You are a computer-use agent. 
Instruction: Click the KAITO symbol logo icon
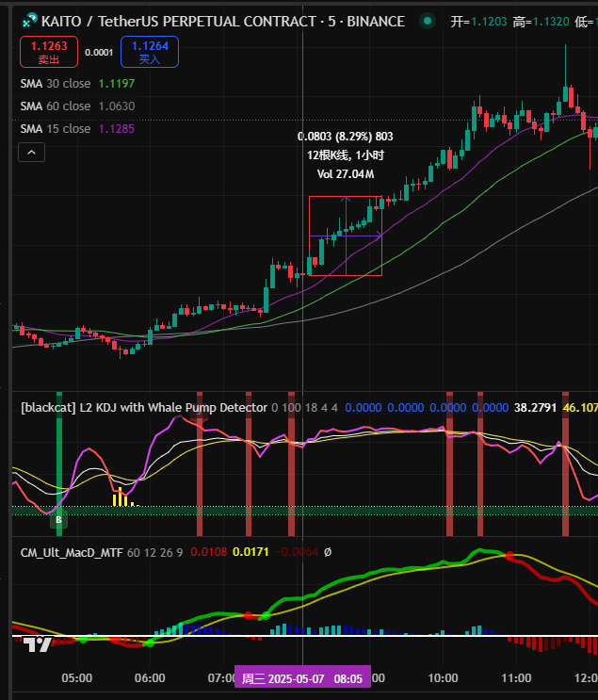point(29,20)
